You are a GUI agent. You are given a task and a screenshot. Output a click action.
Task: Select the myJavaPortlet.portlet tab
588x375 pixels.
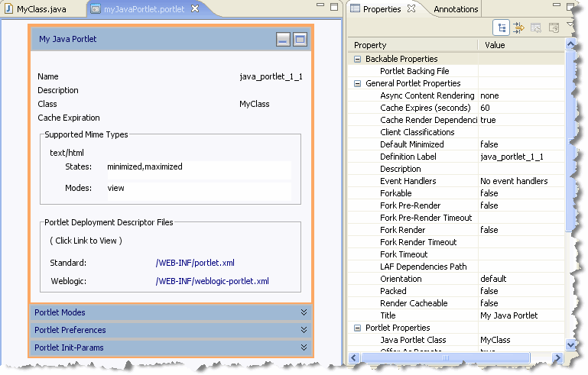(144, 9)
